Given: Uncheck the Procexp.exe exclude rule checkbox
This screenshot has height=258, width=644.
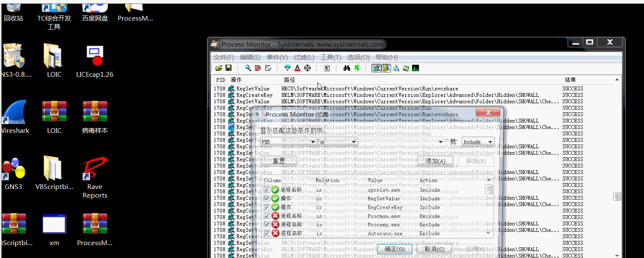Looking at the screenshot, I should (267, 225).
